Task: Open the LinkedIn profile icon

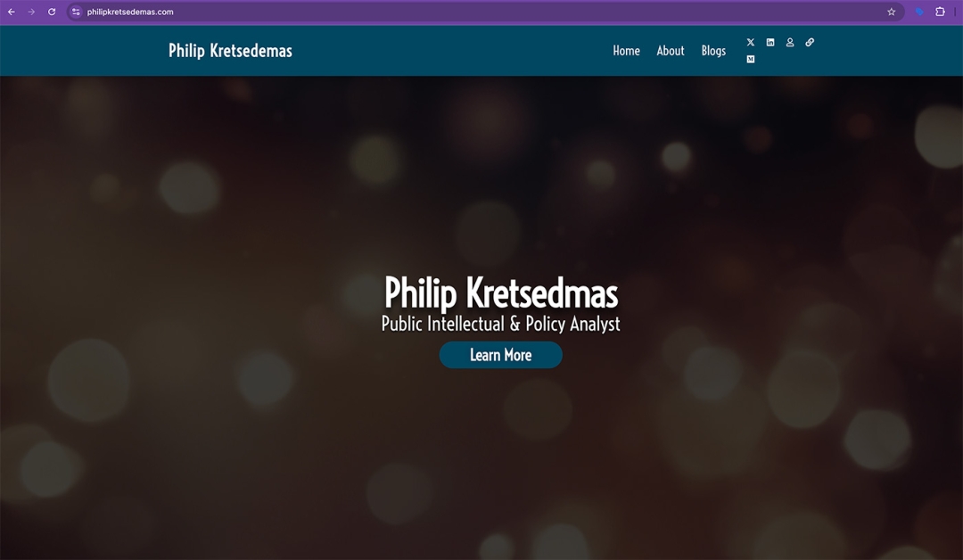Action: (770, 43)
